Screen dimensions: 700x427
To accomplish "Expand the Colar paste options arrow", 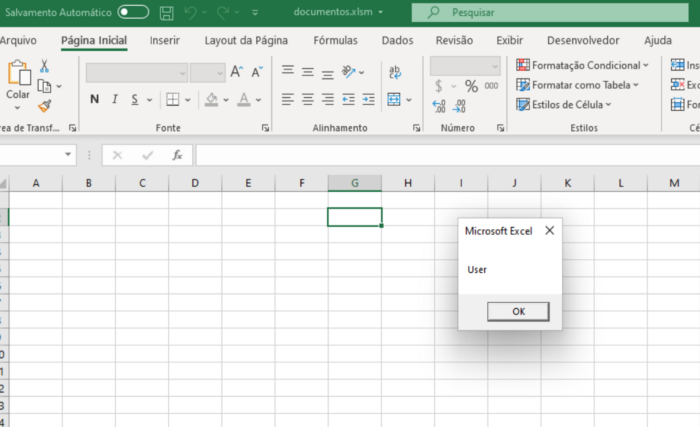I will coord(17,108).
